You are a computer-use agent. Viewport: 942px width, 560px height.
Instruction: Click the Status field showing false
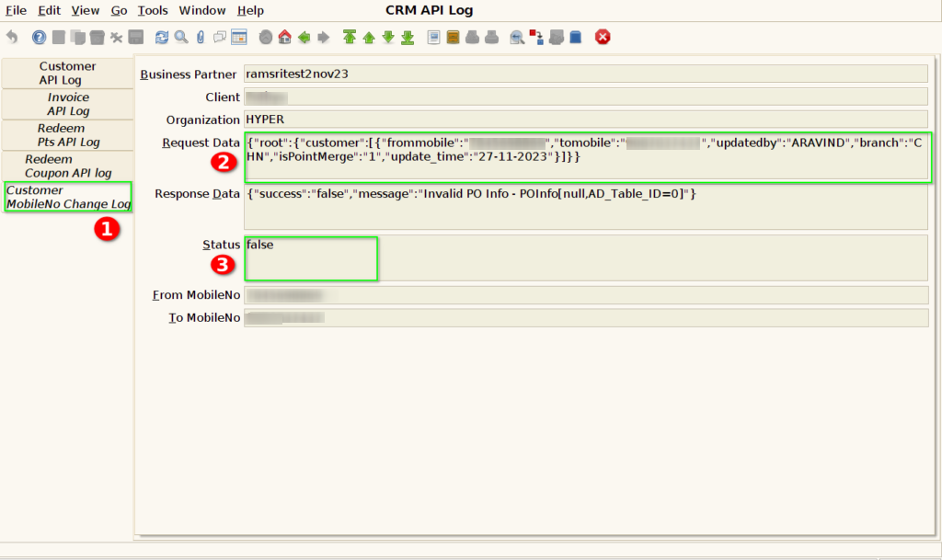coord(586,258)
